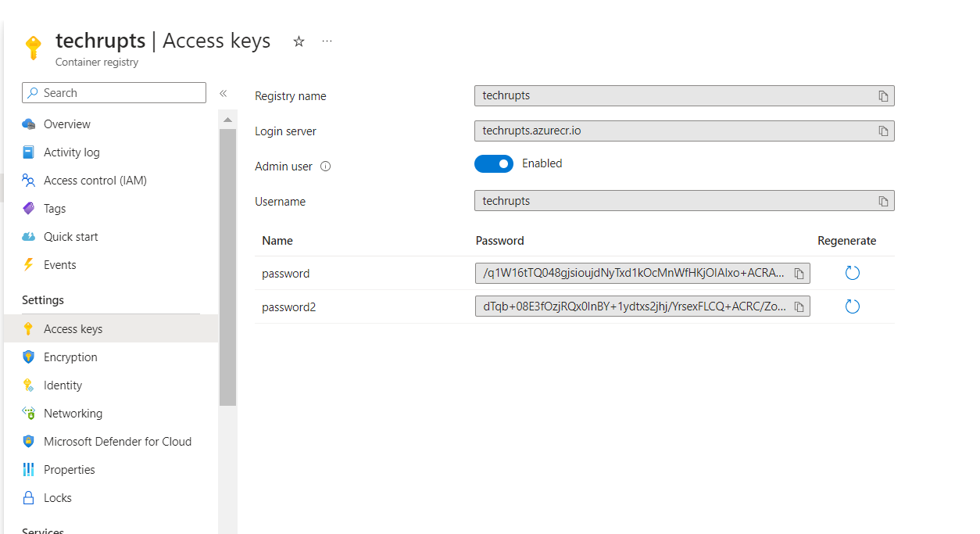Select the Login server text field
The height and width of the screenshot is (534, 980).
point(672,131)
